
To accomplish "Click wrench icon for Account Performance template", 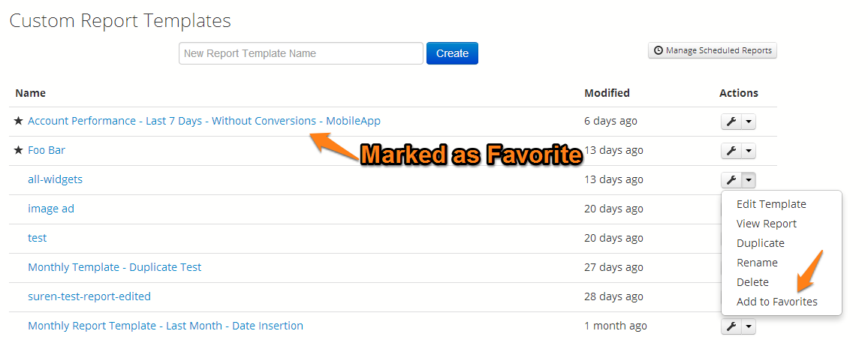I will (731, 122).
